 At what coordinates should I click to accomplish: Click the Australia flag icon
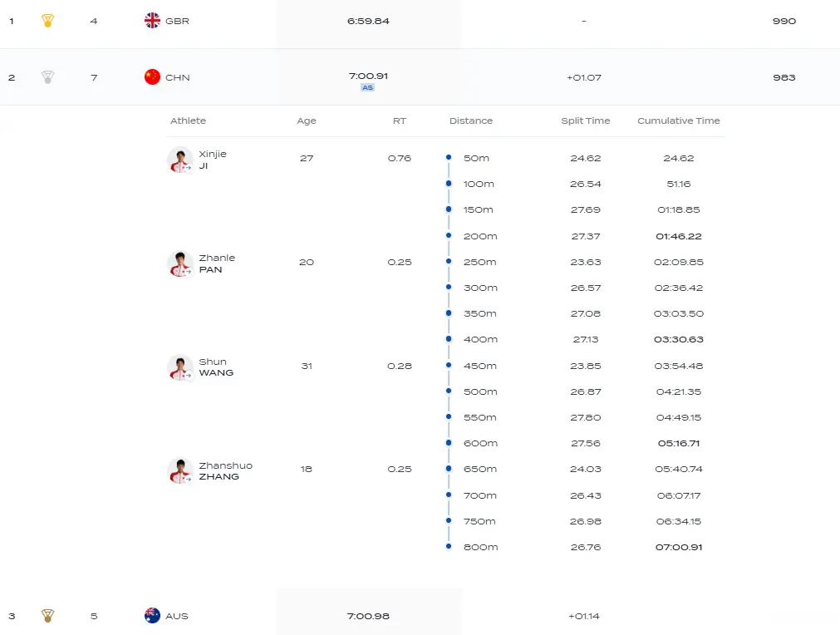coord(152,616)
